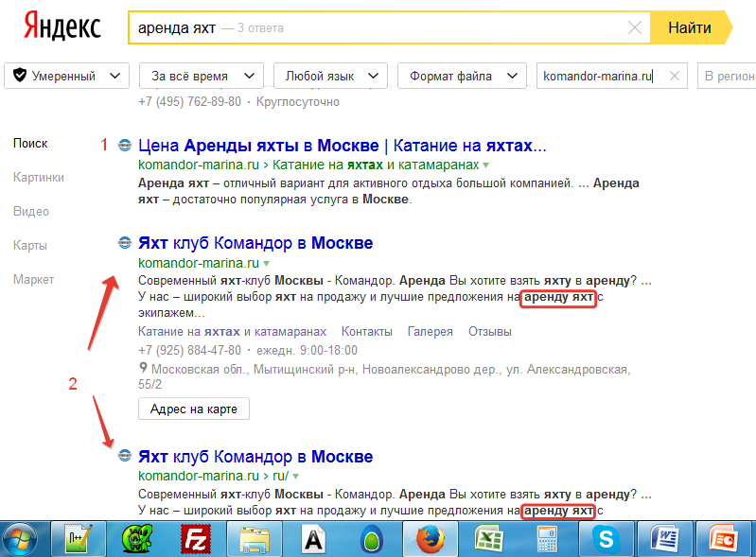756x557 pixels.
Task: Open the green frog app in taskbar
Action: (137, 539)
